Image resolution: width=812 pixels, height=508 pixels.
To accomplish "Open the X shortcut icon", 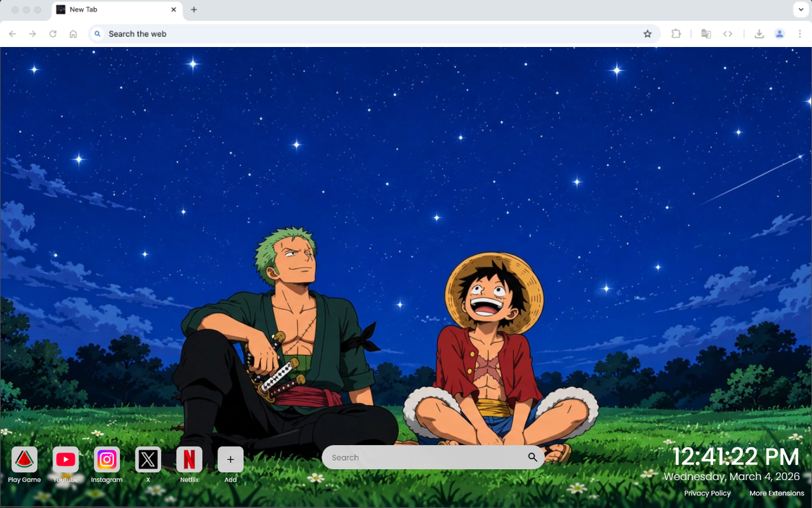I will pyautogui.click(x=148, y=459).
